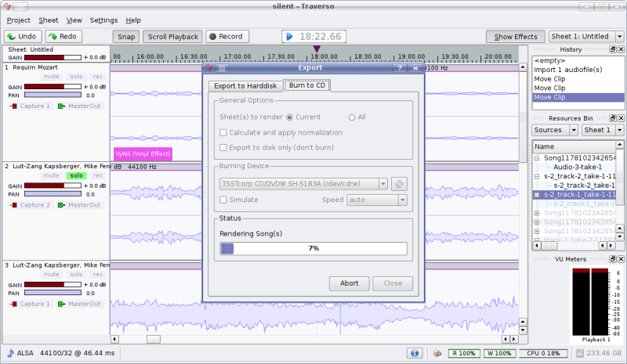Abort the rendering
This screenshot has height=364, width=627.
(349, 283)
